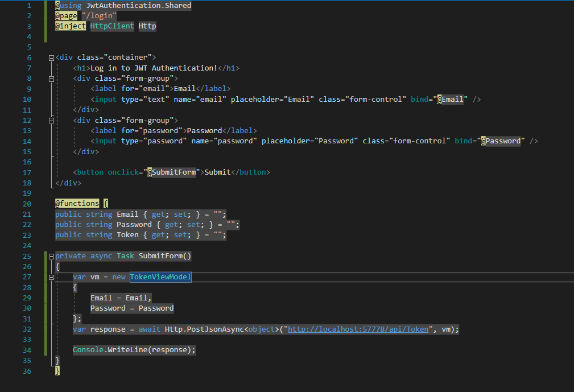Click placeholder="Password" attribute on line 14
This screenshot has width=574, height=392.
[309, 141]
